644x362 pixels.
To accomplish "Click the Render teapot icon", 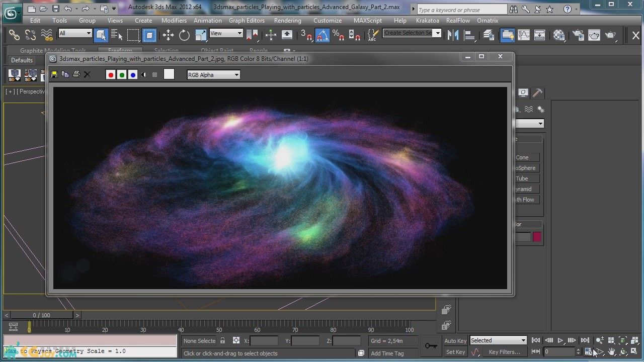I will tap(610, 35).
